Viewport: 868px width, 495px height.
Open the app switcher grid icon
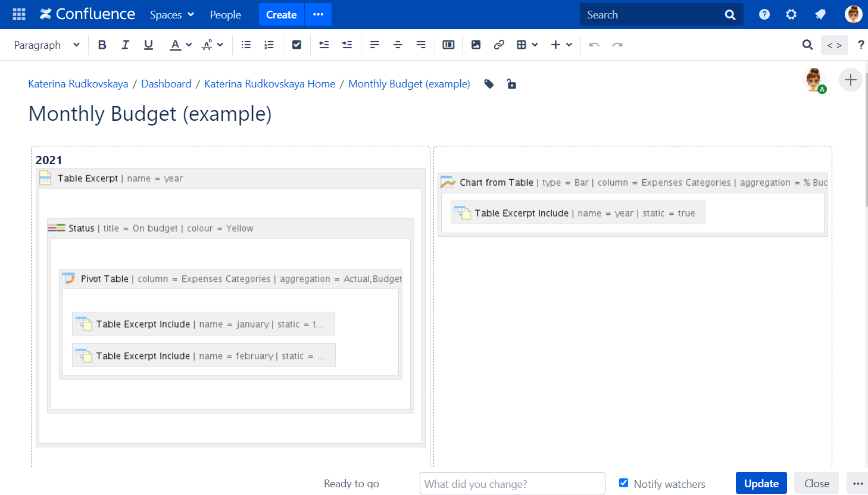pyautogui.click(x=19, y=14)
